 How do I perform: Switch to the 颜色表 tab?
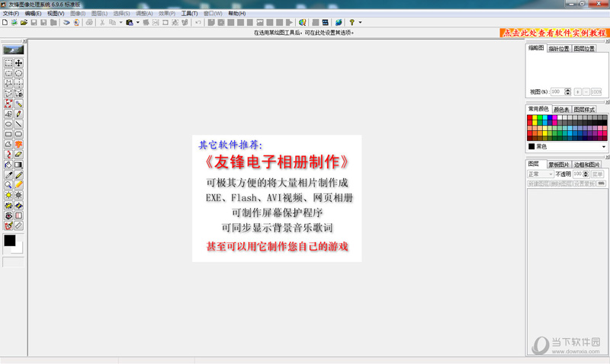(561, 110)
